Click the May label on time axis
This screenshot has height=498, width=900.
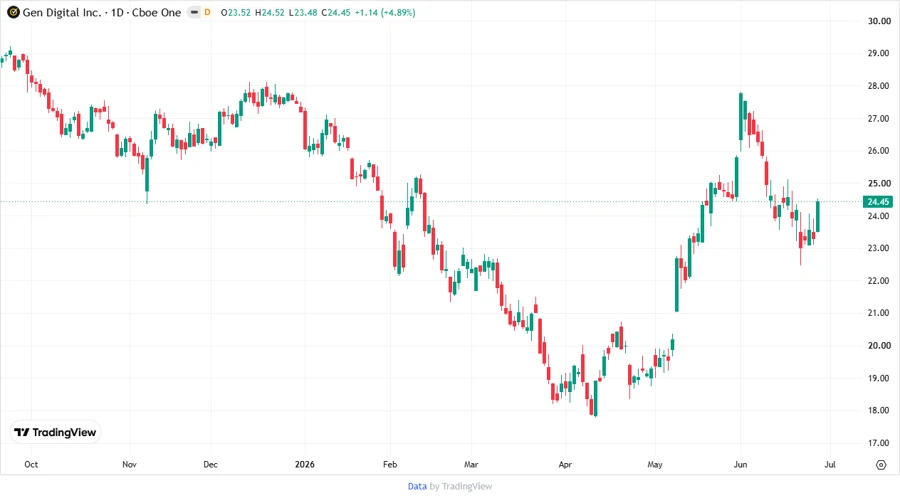(654, 464)
